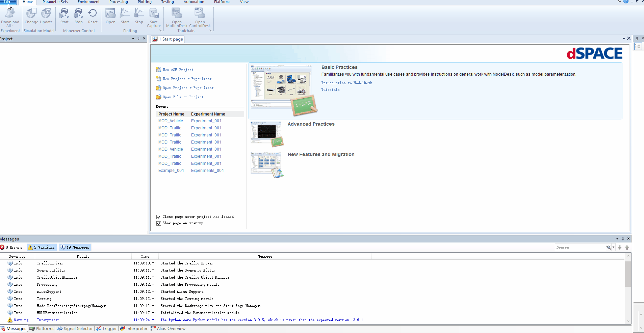Click the Advanced Practices thumbnail image

click(x=267, y=134)
